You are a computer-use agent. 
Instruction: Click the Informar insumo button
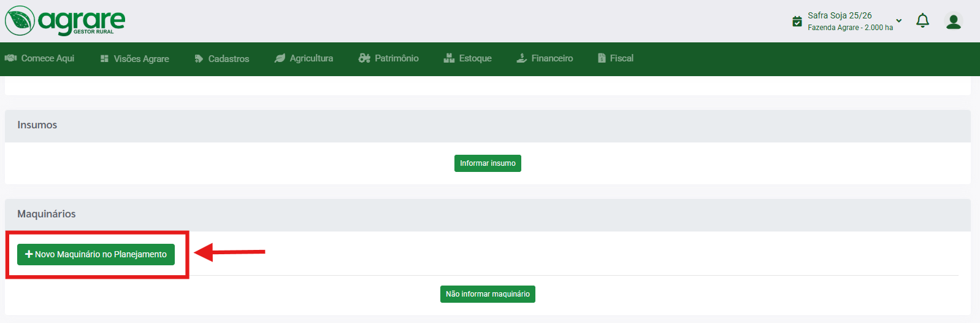(488, 163)
